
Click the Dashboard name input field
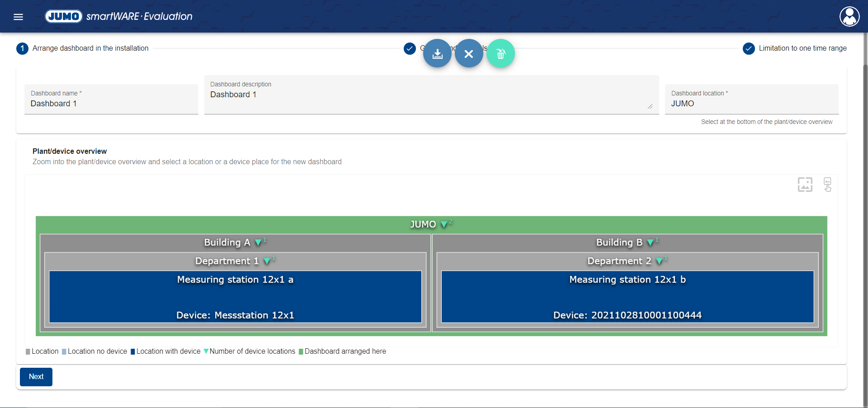point(111,104)
